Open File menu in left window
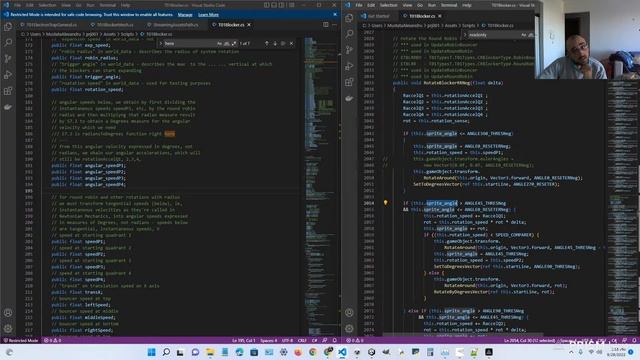Screen dimensions: 640x360 click(x=18, y=5)
